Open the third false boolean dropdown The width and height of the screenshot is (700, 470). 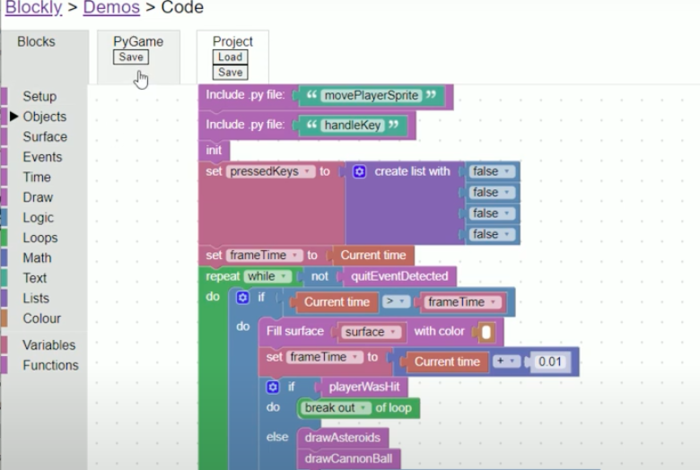click(x=492, y=213)
